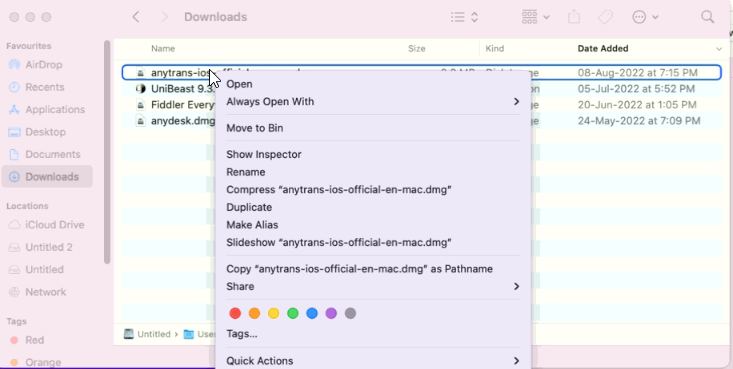Click the 24-May-2022 at 7:09 PM date
733x369 pixels.
coord(639,121)
